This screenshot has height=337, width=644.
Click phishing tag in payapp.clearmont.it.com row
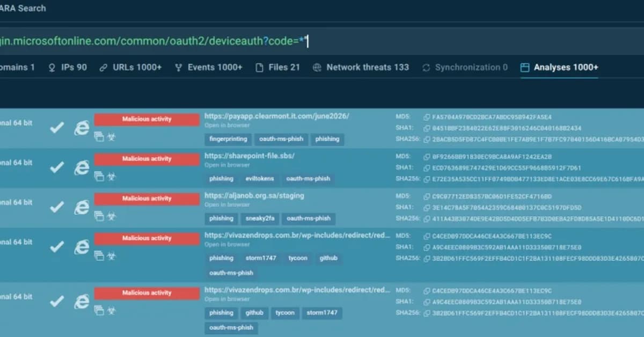[x=327, y=139]
